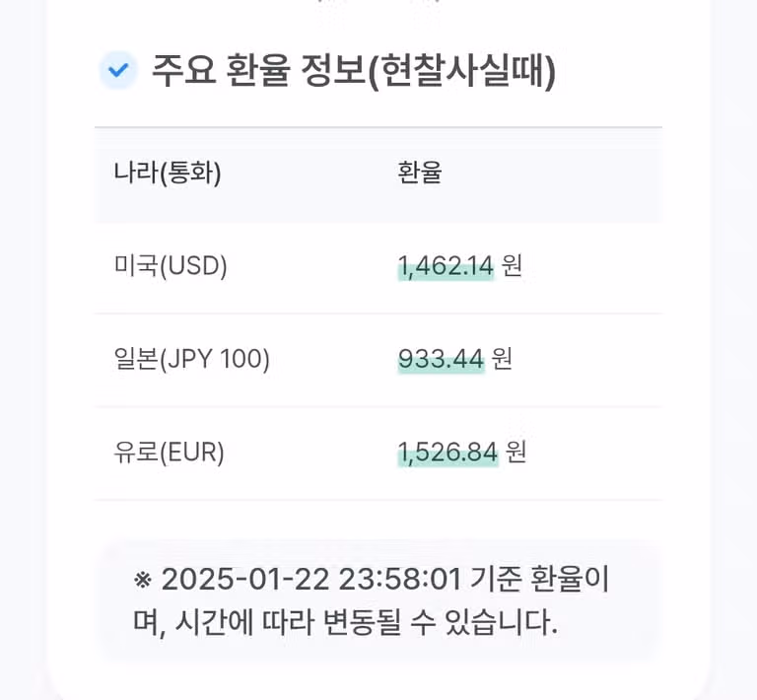Click the highlighted 933.44 JPY rate
757x700 pixels.
pyautogui.click(x=441, y=359)
